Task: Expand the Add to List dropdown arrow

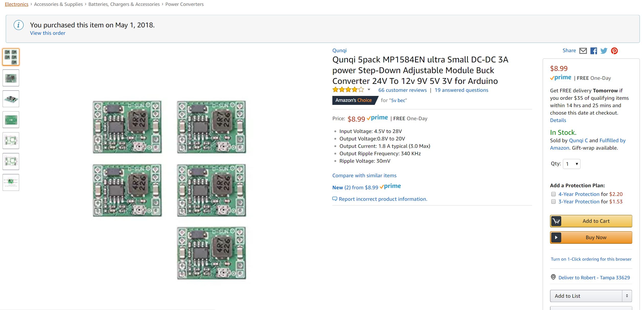Action: [x=627, y=296]
